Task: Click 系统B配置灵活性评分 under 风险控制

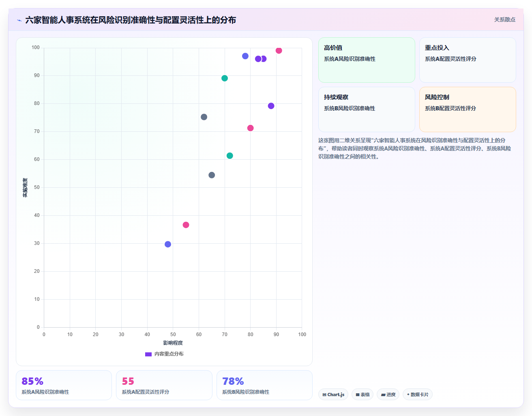Action: coord(450,108)
